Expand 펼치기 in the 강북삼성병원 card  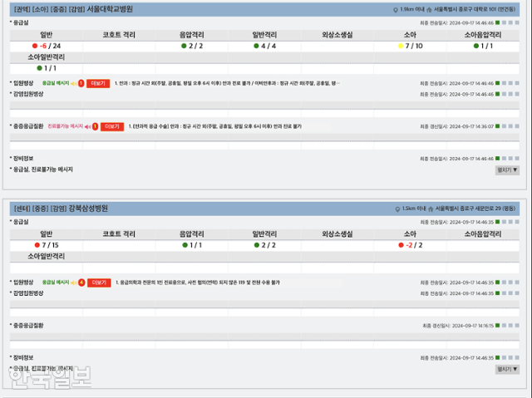[507, 369]
